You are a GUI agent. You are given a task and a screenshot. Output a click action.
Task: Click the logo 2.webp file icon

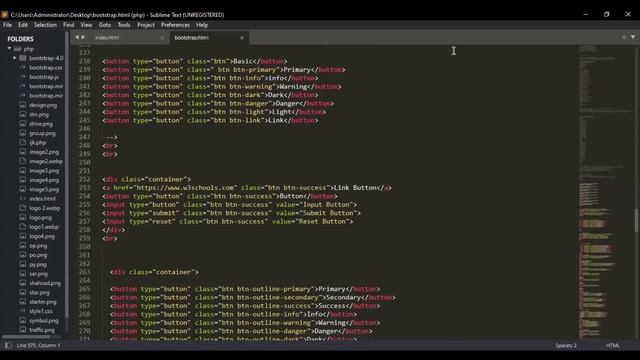pos(23,208)
